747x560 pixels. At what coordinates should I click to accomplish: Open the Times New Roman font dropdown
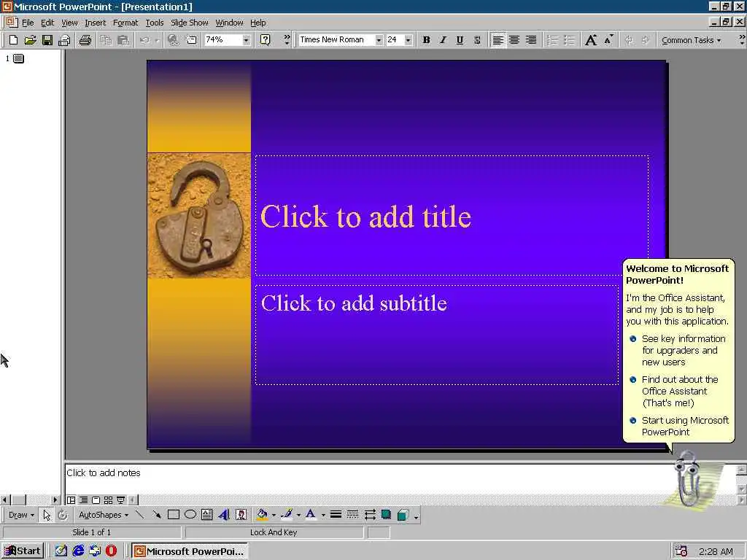click(379, 40)
